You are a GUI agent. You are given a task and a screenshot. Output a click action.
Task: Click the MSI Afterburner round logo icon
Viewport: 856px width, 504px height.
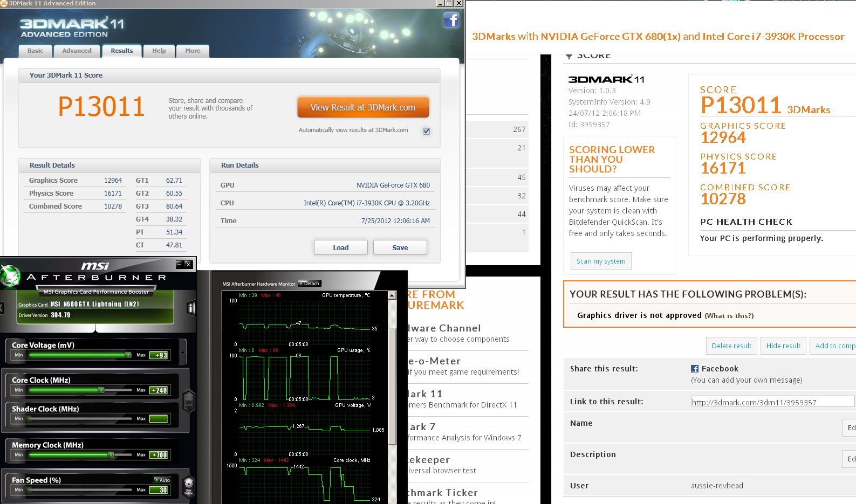pos(10,275)
